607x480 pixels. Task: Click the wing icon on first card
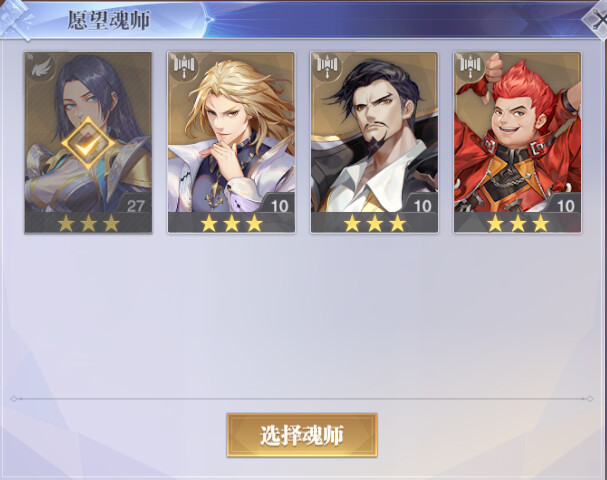tap(40, 68)
